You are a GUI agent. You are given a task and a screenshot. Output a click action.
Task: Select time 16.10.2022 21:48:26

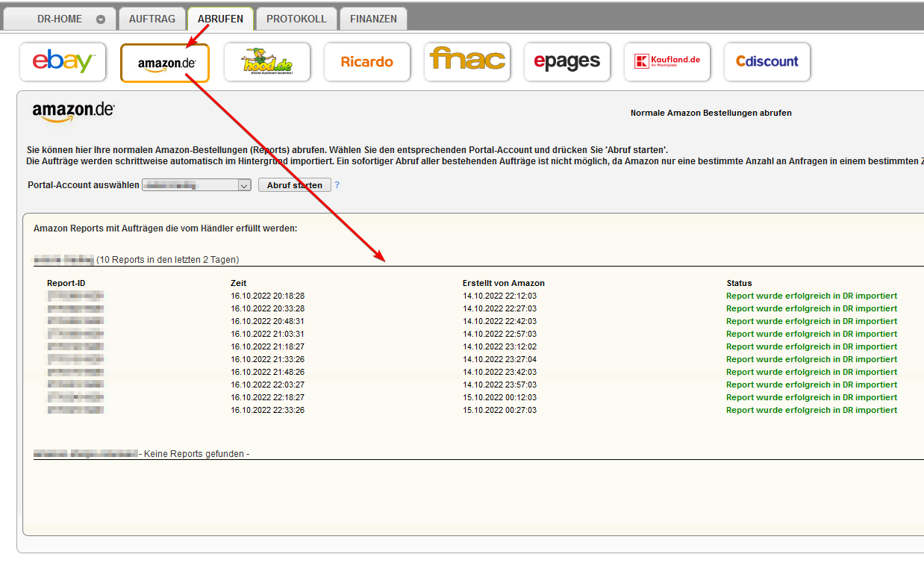pos(268,372)
